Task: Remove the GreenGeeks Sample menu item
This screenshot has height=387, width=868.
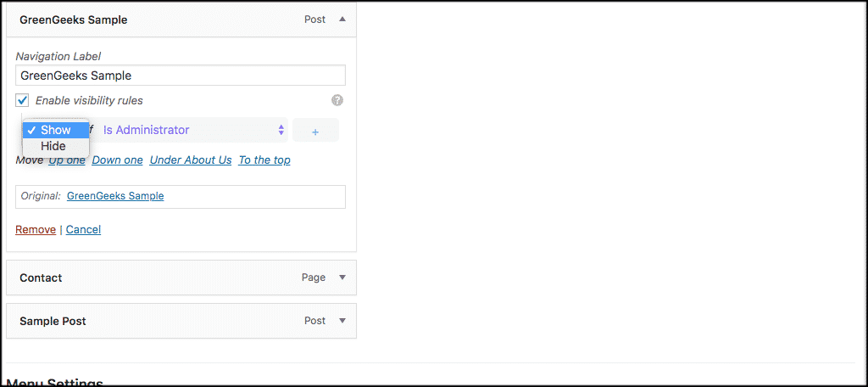Action: tap(36, 229)
